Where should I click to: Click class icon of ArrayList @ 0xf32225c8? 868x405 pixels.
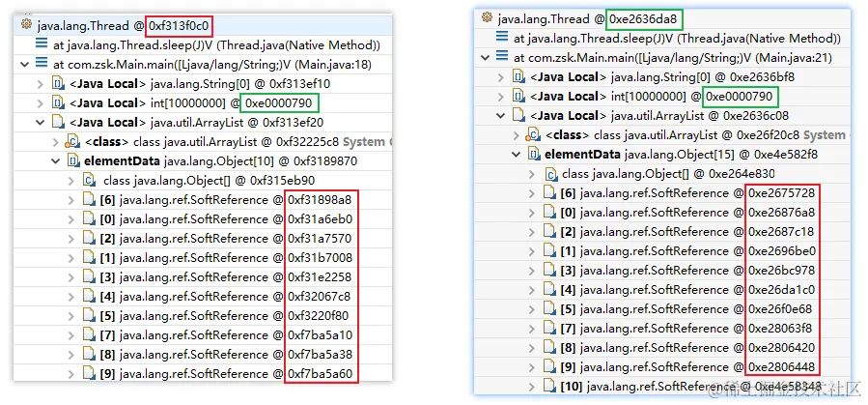pos(73,142)
